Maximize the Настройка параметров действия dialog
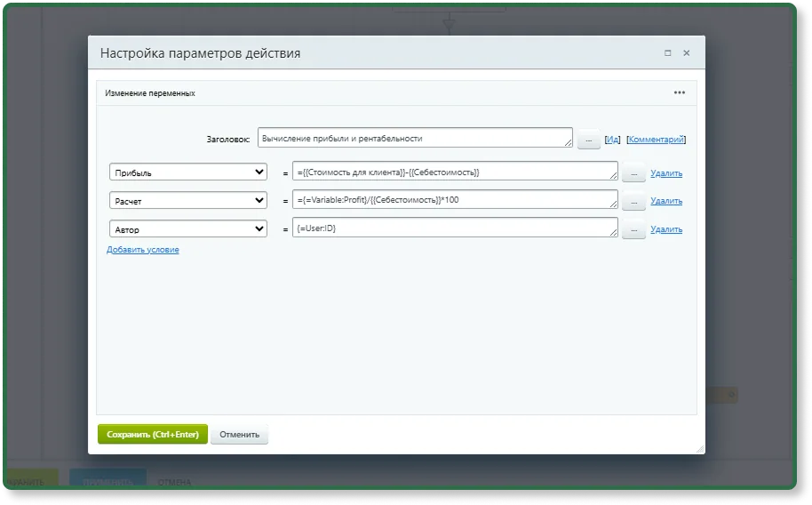Image resolution: width=812 pixels, height=505 pixels. [667, 52]
